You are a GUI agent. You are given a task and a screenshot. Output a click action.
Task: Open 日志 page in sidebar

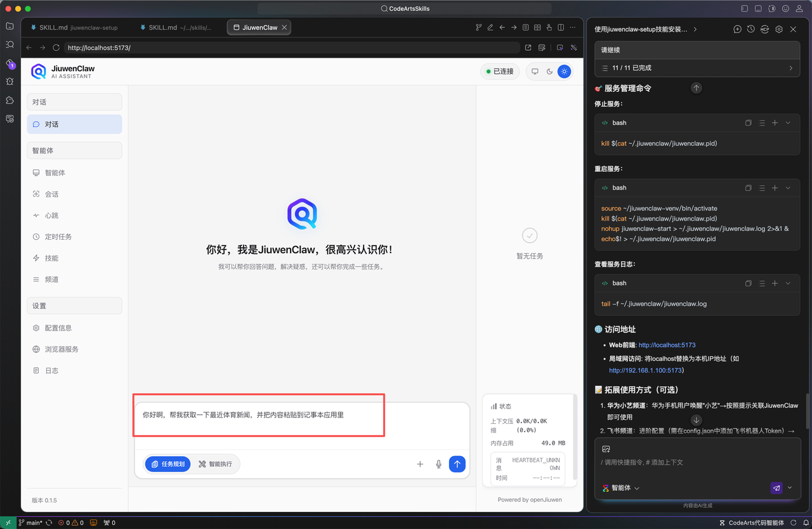point(74,370)
